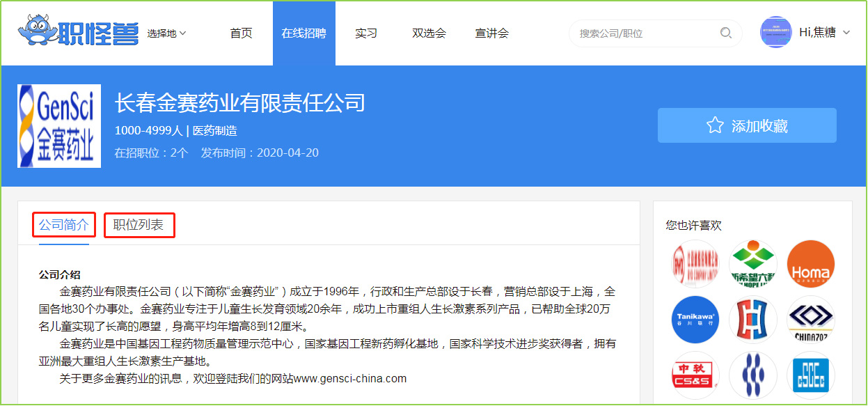868x406 pixels.
Task: Expand the Hi,焦糖 account dropdown arrow
Action: coord(846,33)
